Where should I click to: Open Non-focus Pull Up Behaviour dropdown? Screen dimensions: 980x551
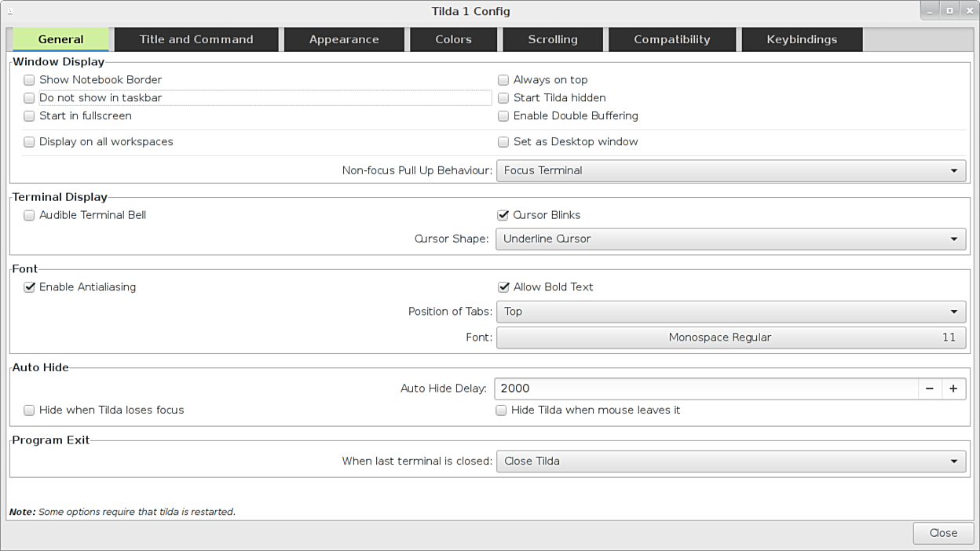point(730,171)
